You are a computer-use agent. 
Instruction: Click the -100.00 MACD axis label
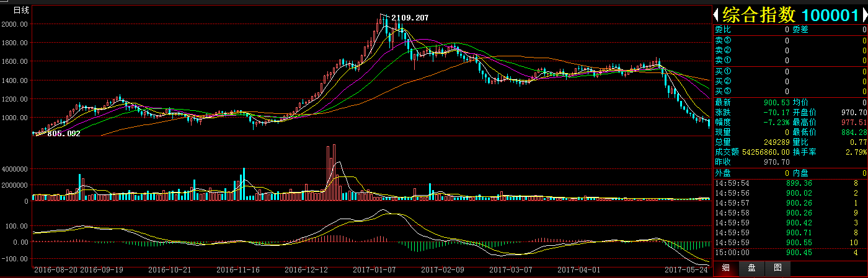click(16, 258)
